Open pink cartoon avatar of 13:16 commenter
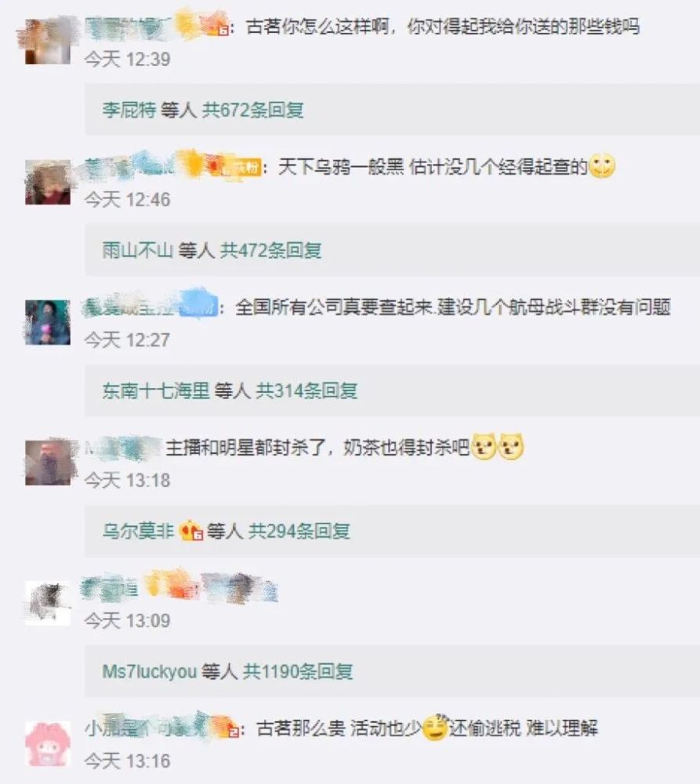Viewport: 700px width, 784px height. [x=48, y=743]
